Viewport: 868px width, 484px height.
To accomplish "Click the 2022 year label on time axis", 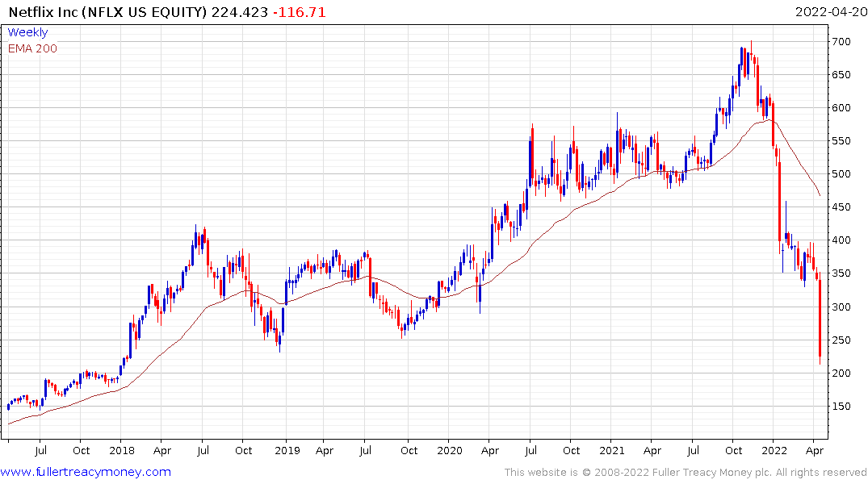I will pyautogui.click(x=774, y=451).
